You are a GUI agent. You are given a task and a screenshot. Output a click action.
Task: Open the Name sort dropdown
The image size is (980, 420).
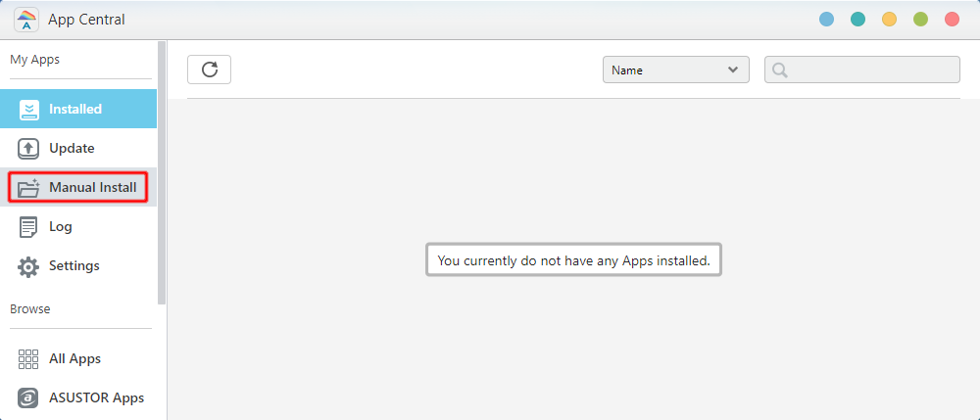pyautogui.click(x=675, y=70)
